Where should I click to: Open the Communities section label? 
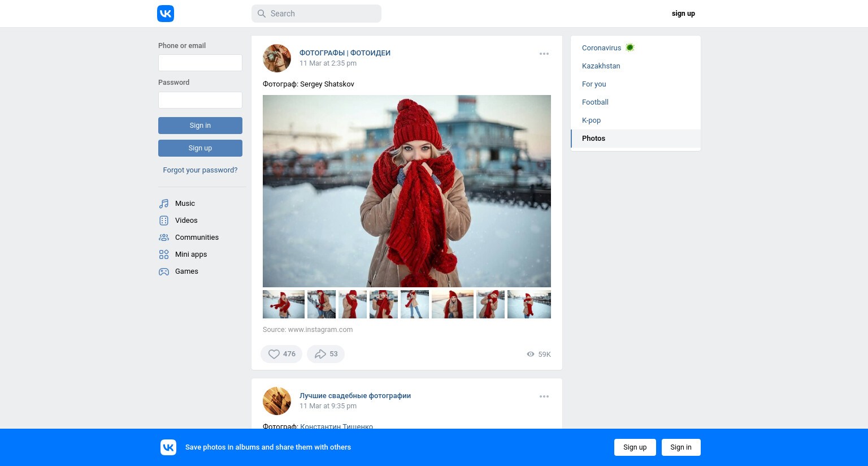pyautogui.click(x=197, y=238)
